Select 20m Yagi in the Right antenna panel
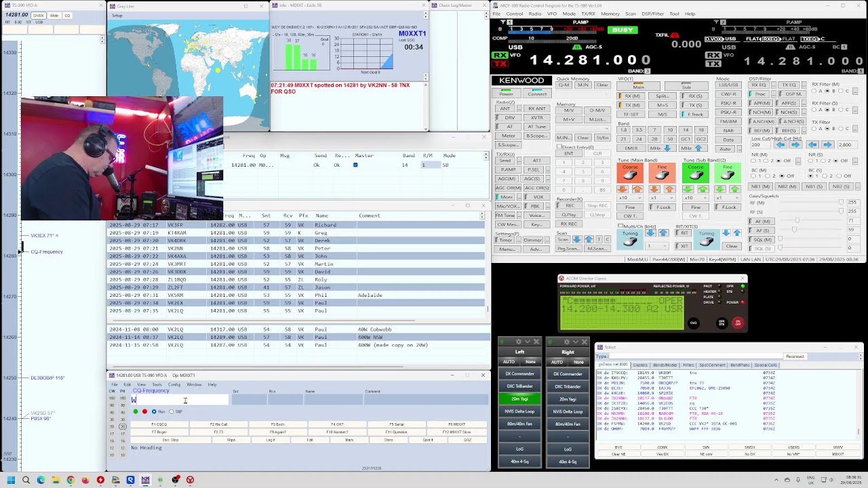The height and width of the screenshot is (488, 868). tap(568, 399)
